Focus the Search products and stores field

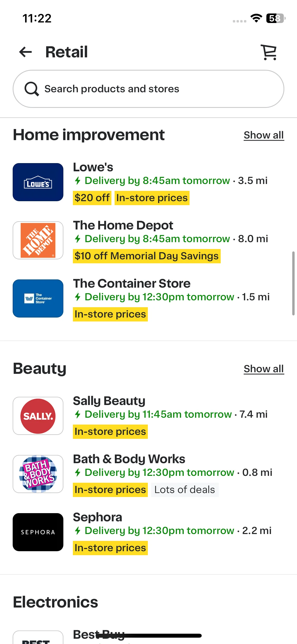click(148, 89)
